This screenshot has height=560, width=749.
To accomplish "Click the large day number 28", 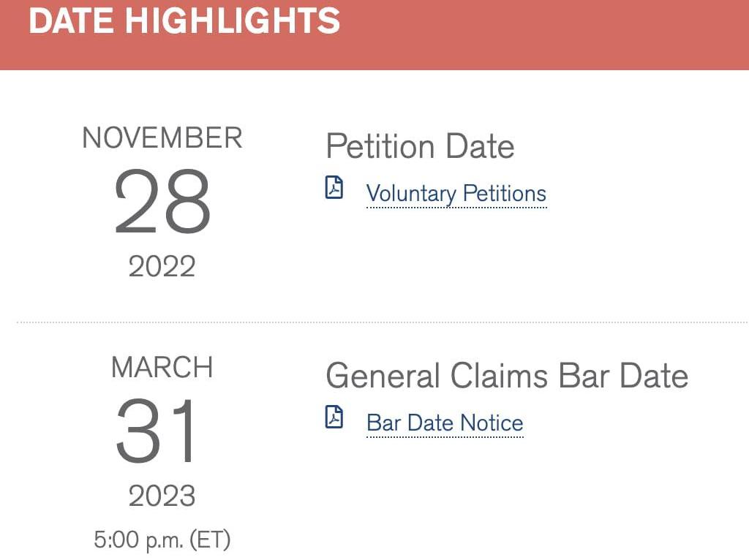I will pos(162,203).
